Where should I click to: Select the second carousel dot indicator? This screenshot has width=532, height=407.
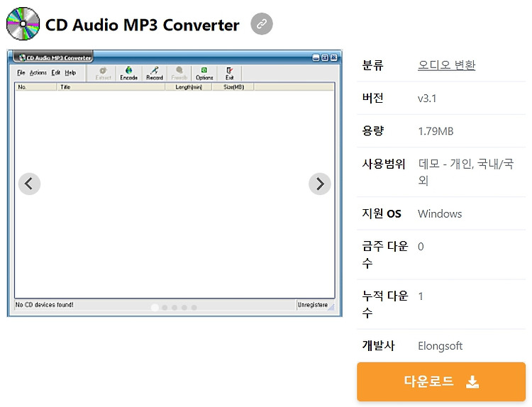[165, 308]
